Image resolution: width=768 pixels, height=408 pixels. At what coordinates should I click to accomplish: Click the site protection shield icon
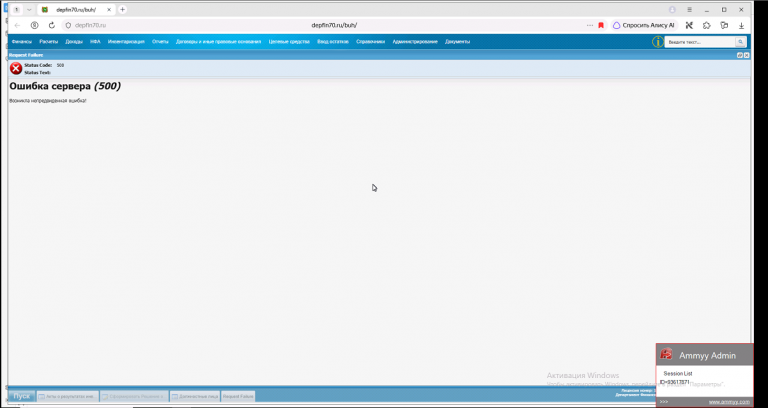tap(68, 25)
